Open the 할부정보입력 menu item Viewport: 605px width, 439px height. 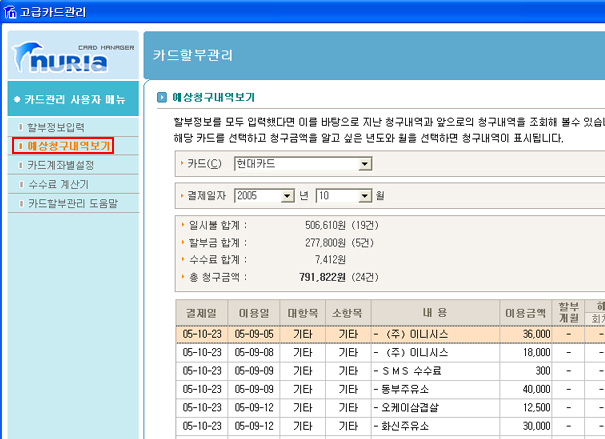coord(56,127)
